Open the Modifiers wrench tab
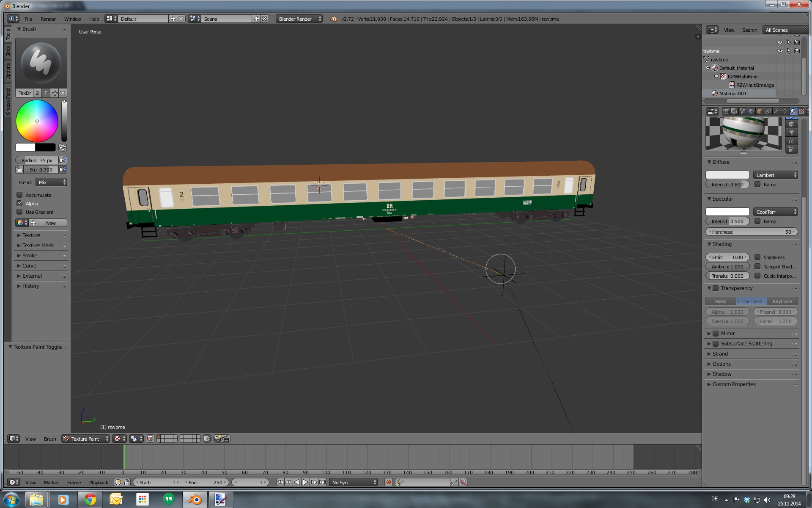The image size is (812, 508). tap(776, 111)
